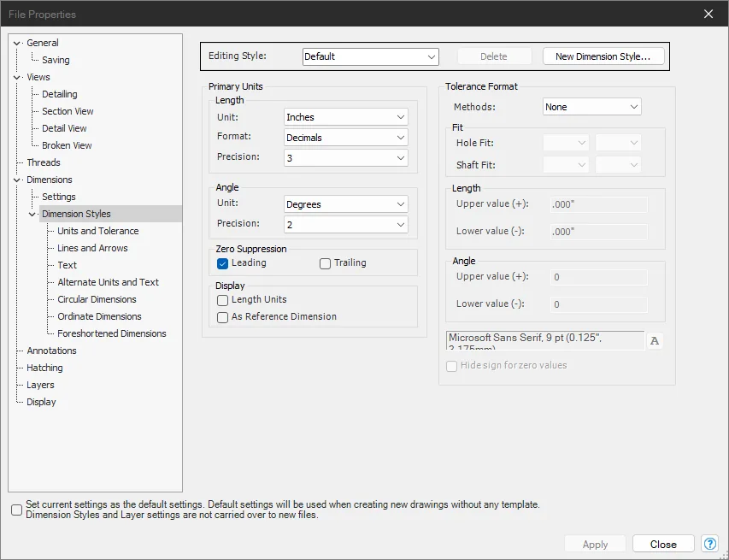Collapse the General tree node

(17, 44)
